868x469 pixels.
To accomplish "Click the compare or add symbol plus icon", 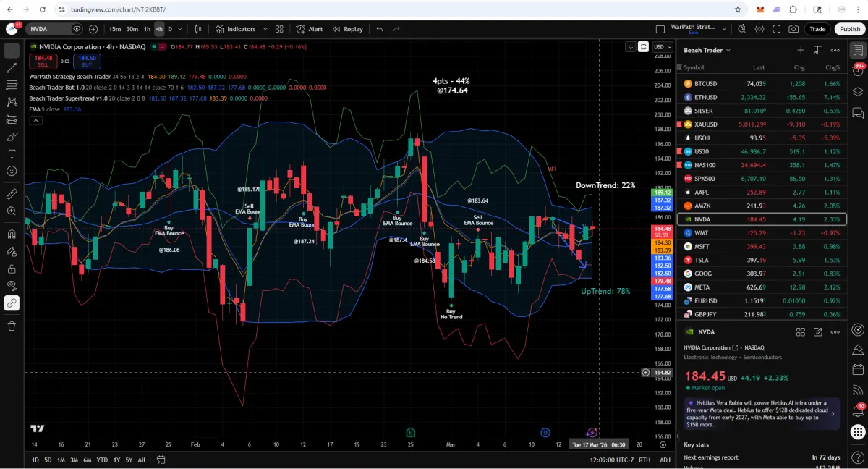I will click(x=93, y=29).
